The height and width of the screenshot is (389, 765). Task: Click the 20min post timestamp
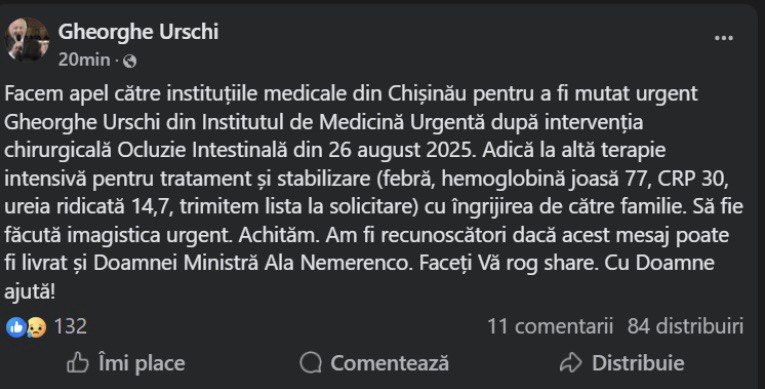(84, 60)
